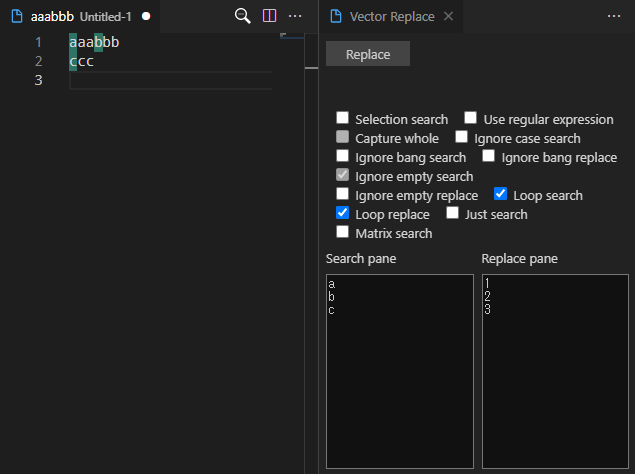635x474 pixels.
Task: Enable the Selection search checkbox
Action: 343,119
